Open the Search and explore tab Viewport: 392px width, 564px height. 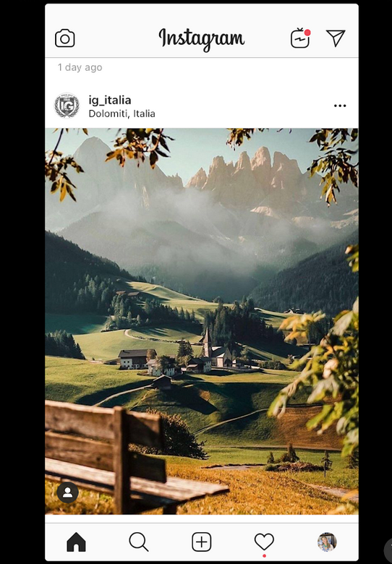(139, 542)
